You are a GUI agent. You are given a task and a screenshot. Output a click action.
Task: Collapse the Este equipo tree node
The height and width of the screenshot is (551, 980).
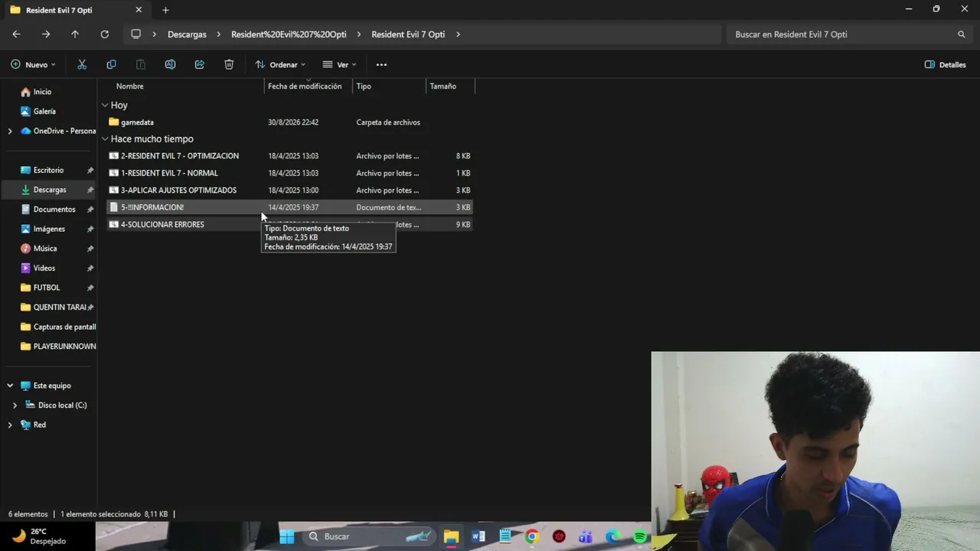click(10, 386)
